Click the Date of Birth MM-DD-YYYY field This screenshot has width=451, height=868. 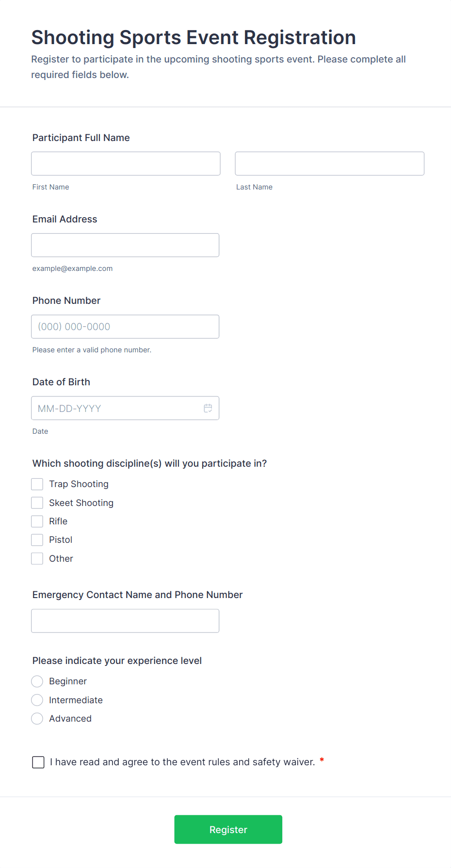point(116,409)
